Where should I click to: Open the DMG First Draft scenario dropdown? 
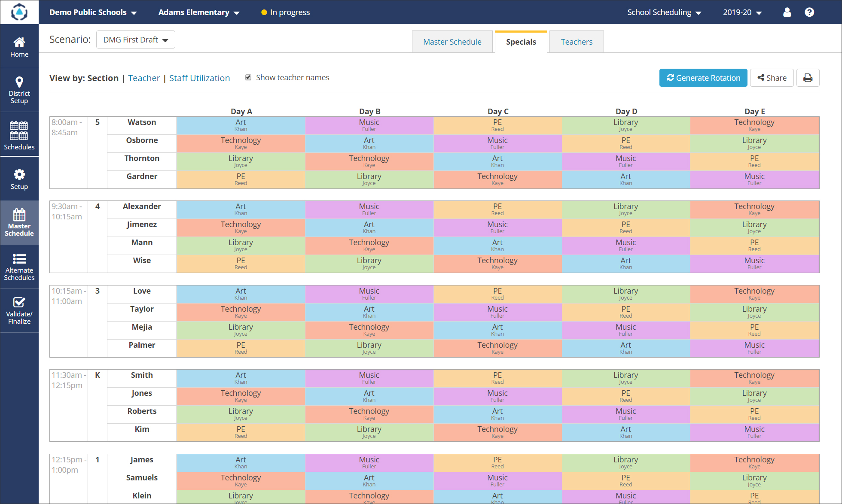click(x=135, y=39)
